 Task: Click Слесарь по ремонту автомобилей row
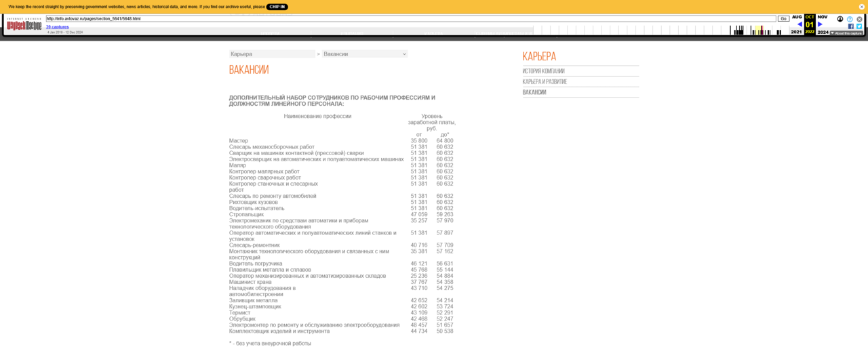[341, 196]
